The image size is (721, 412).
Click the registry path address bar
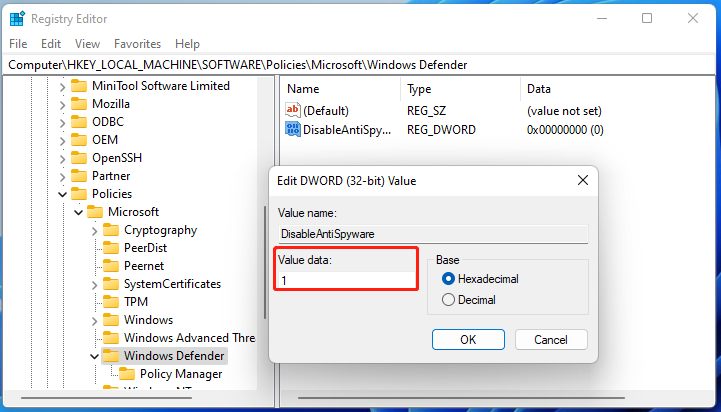click(x=360, y=65)
